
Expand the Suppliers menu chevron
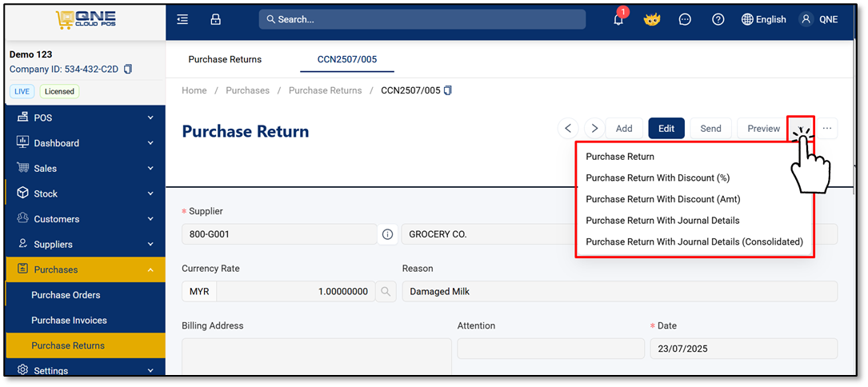point(150,244)
